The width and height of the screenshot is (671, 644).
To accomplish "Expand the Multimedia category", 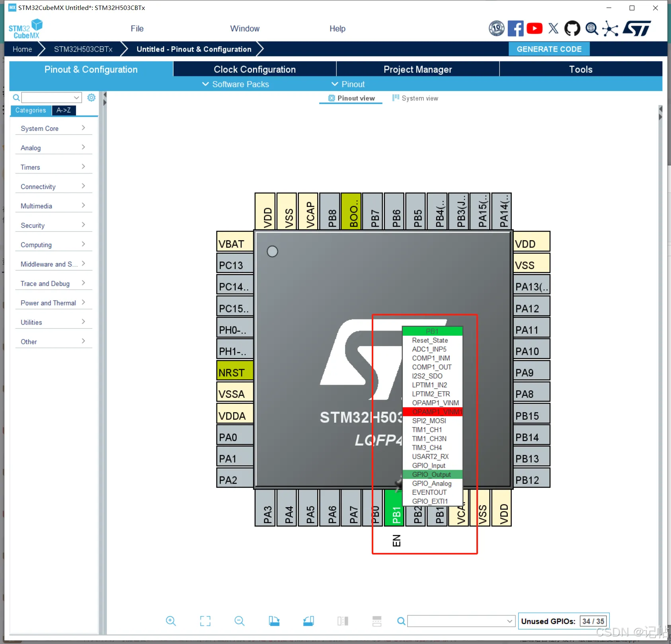I will point(53,206).
